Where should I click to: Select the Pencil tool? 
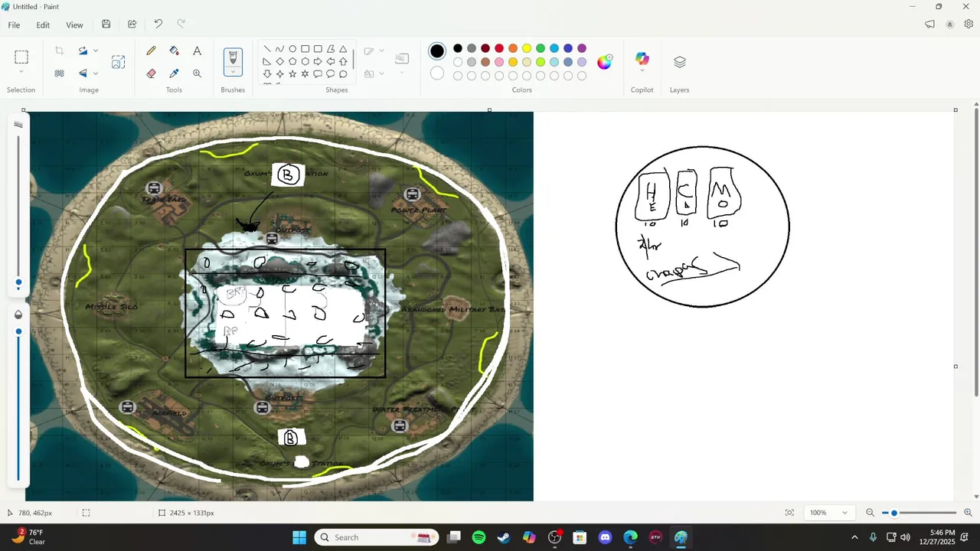coord(151,51)
